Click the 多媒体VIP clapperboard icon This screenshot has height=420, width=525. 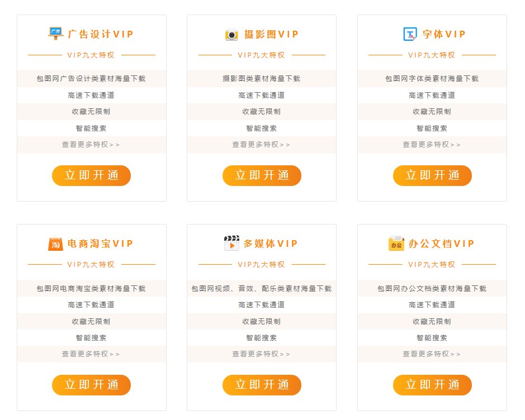coord(231,244)
